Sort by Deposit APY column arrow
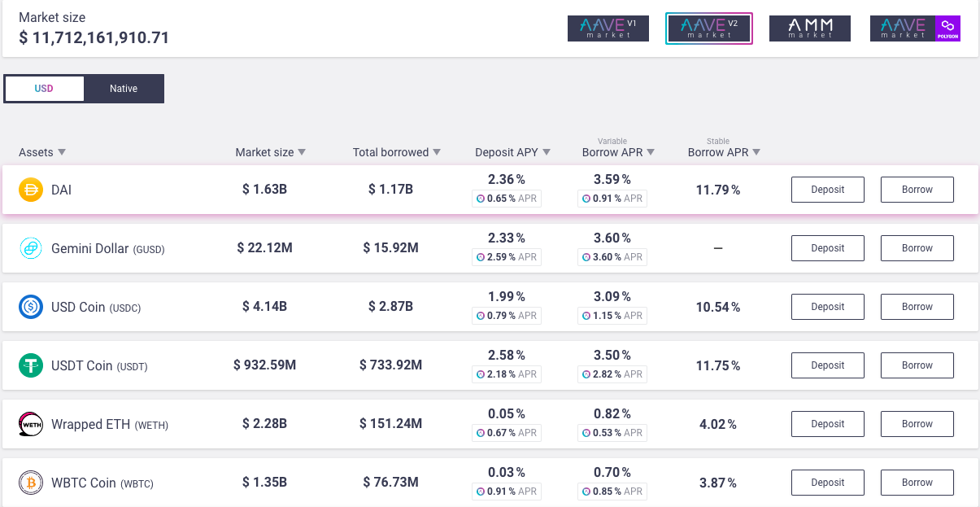 pyautogui.click(x=547, y=152)
